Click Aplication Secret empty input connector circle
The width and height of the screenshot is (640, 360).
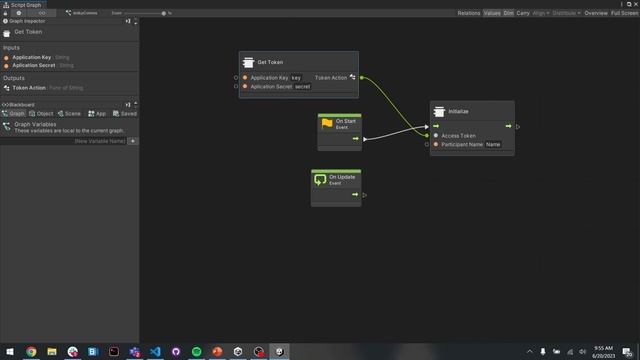pos(236,87)
